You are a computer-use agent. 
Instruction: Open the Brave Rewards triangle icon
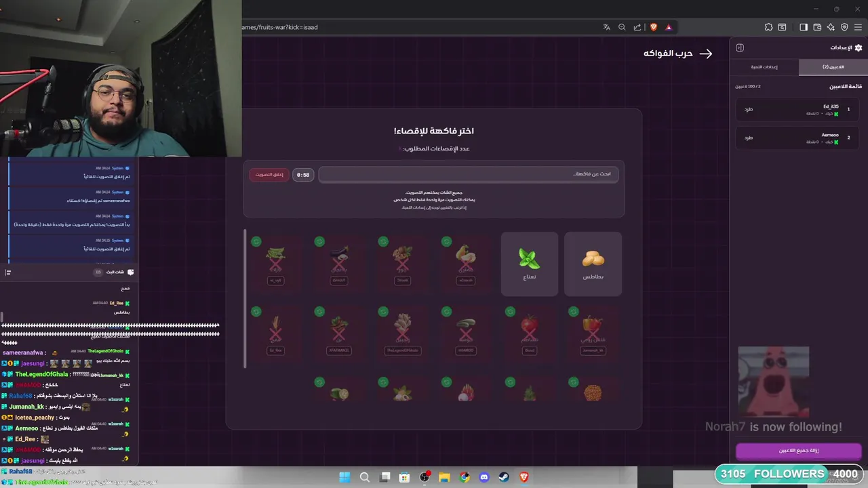[669, 27]
